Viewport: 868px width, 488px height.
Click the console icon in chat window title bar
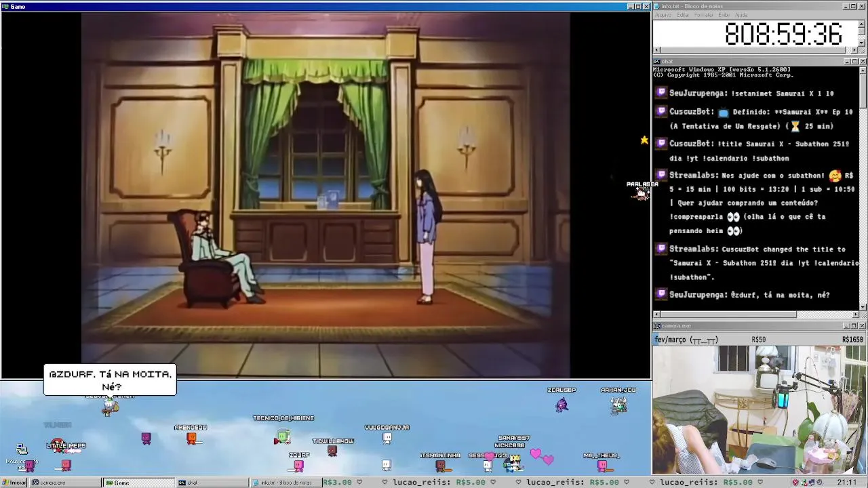tap(656, 62)
